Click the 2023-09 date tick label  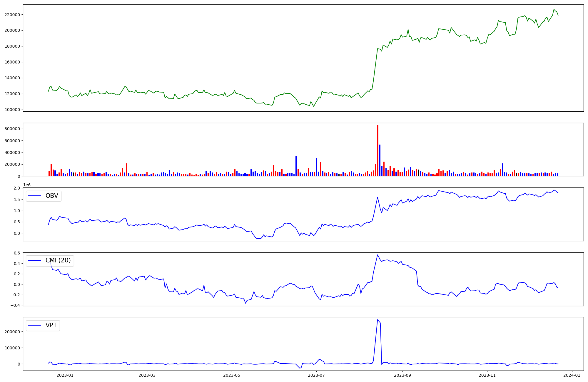tap(402, 375)
